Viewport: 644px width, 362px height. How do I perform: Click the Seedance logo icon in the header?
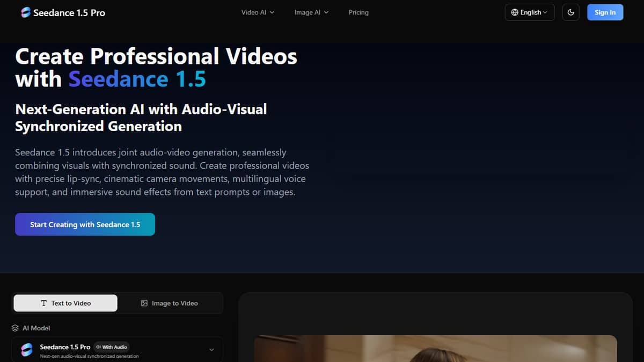pyautogui.click(x=26, y=12)
